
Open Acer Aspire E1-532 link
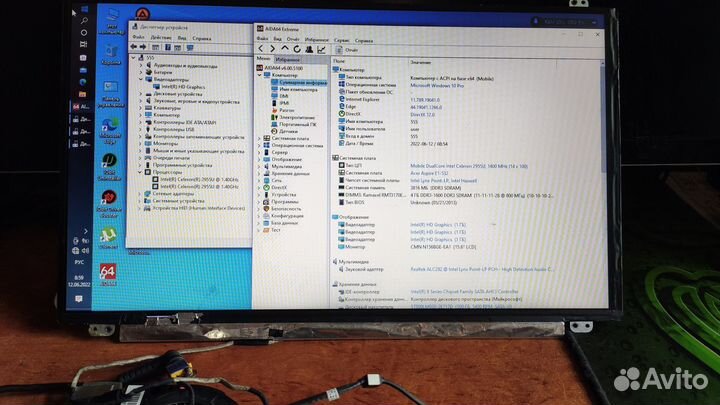(x=429, y=174)
